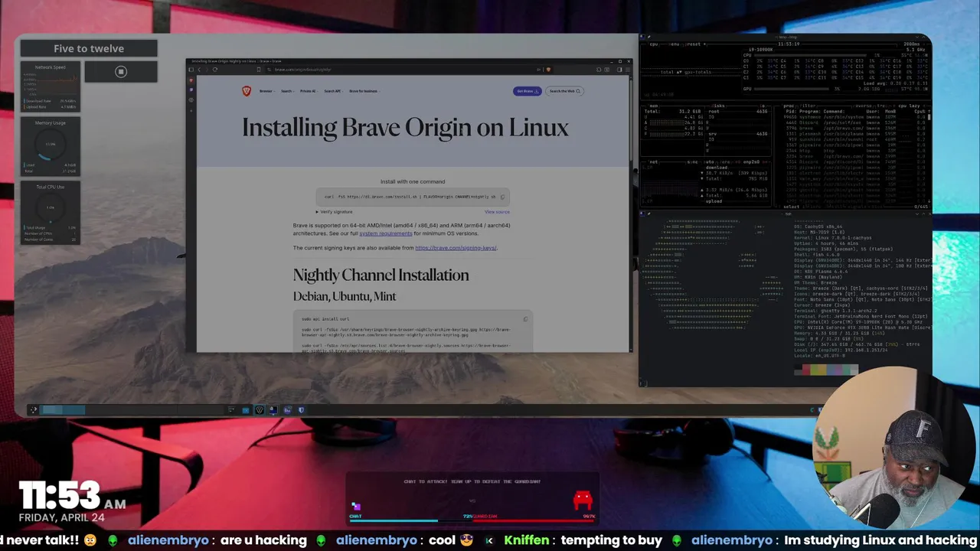Add a new tab with plus icon

(191, 111)
